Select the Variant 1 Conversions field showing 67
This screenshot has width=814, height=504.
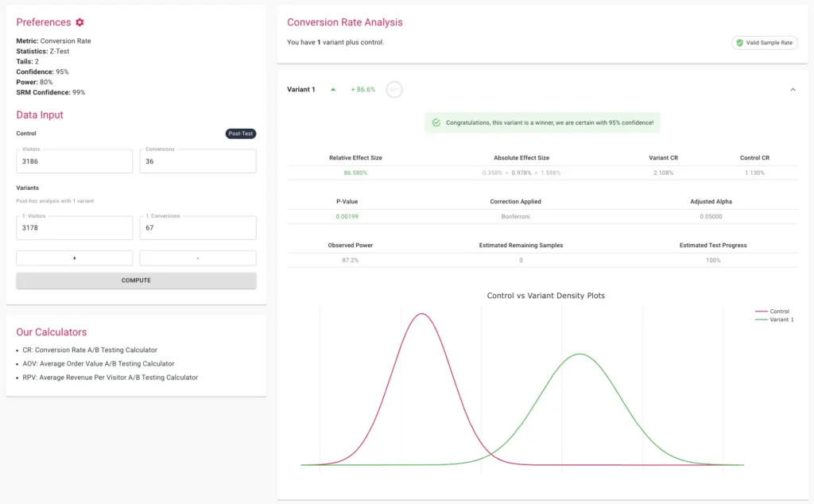pyautogui.click(x=197, y=227)
